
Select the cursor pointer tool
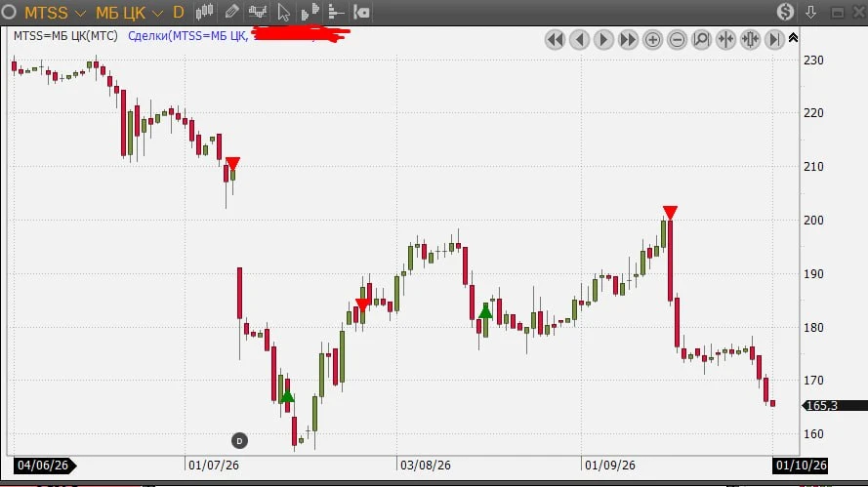[283, 12]
